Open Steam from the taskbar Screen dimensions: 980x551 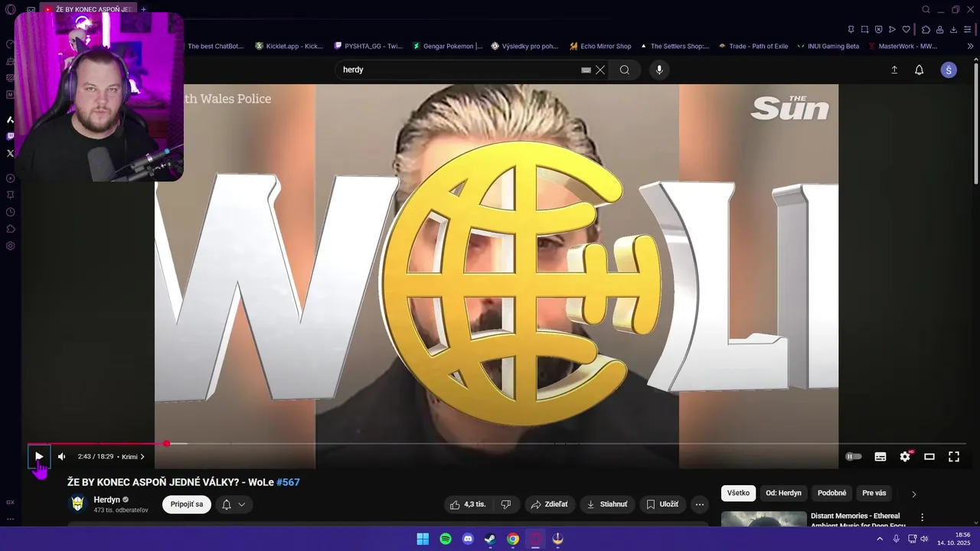tap(490, 539)
